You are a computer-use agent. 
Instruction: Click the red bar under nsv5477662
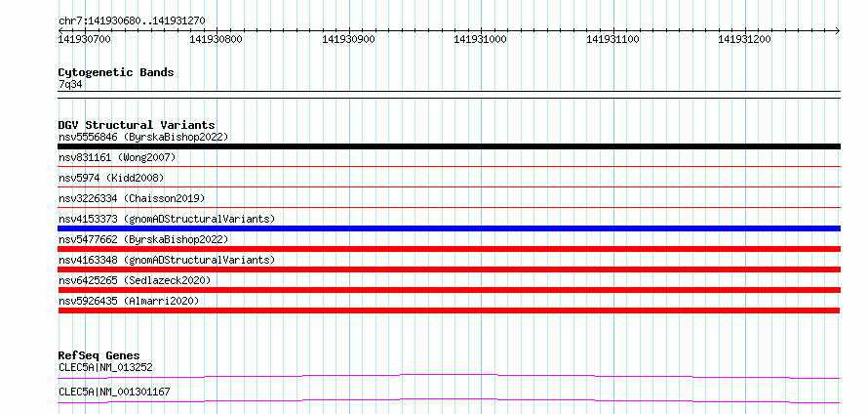449,249
